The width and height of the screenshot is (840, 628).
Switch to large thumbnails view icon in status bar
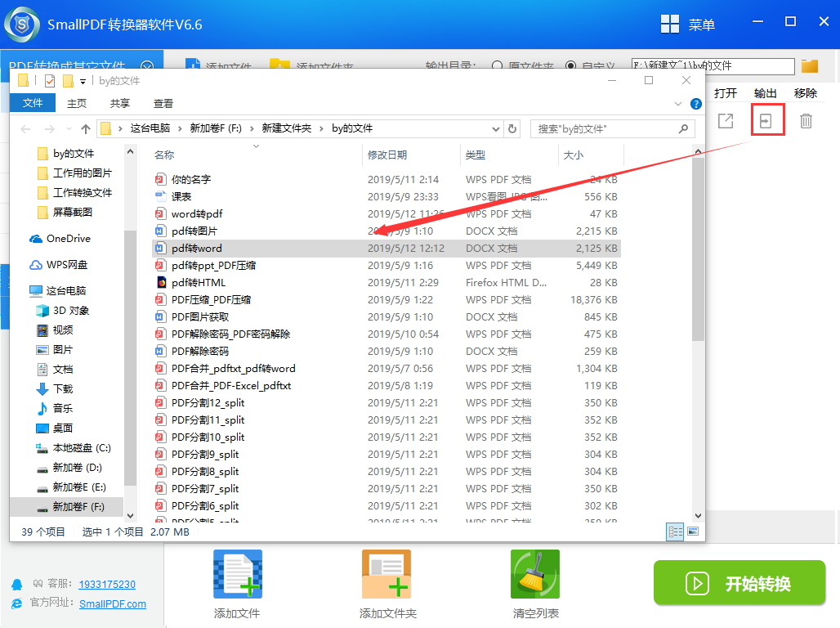click(693, 532)
